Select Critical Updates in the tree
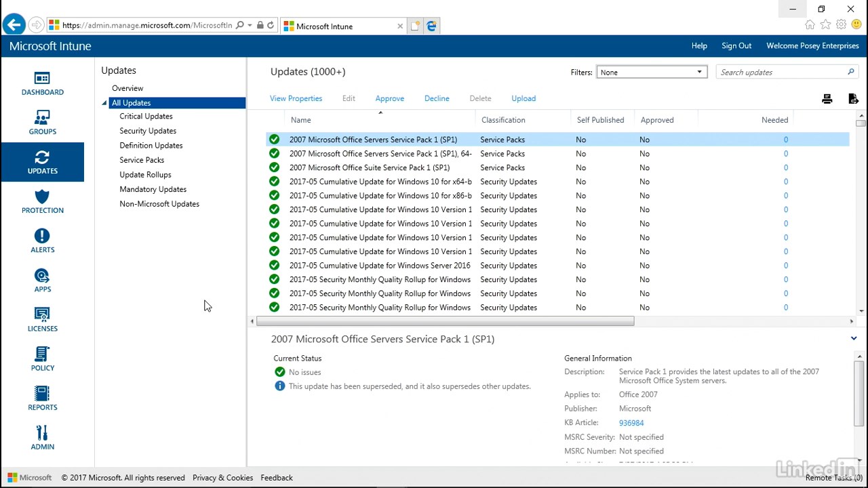The width and height of the screenshot is (868, 488). coord(146,117)
